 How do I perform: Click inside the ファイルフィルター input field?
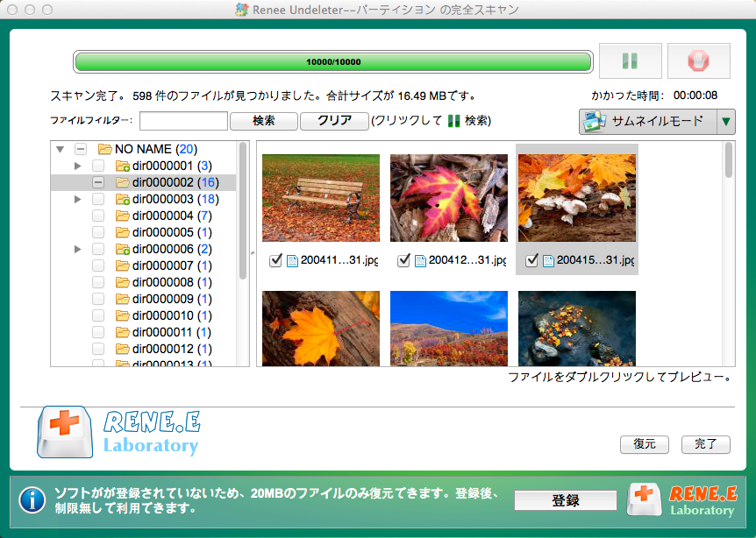coord(182,120)
